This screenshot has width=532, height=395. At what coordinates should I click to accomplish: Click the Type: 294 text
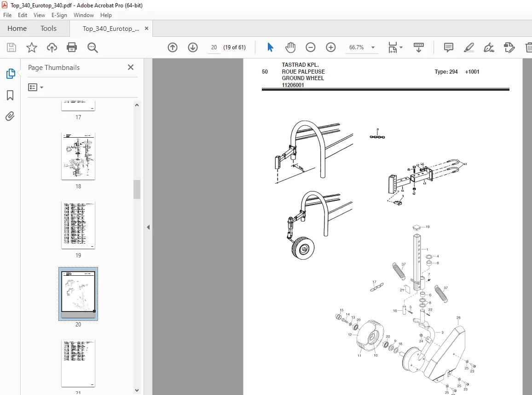coord(446,72)
